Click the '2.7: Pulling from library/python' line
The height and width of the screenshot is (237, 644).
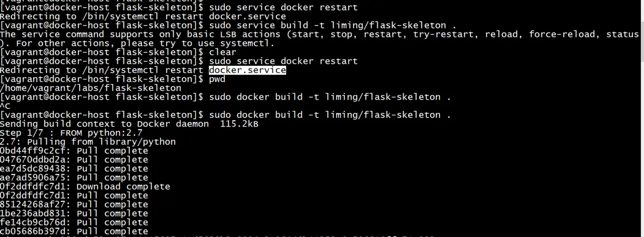88,142
